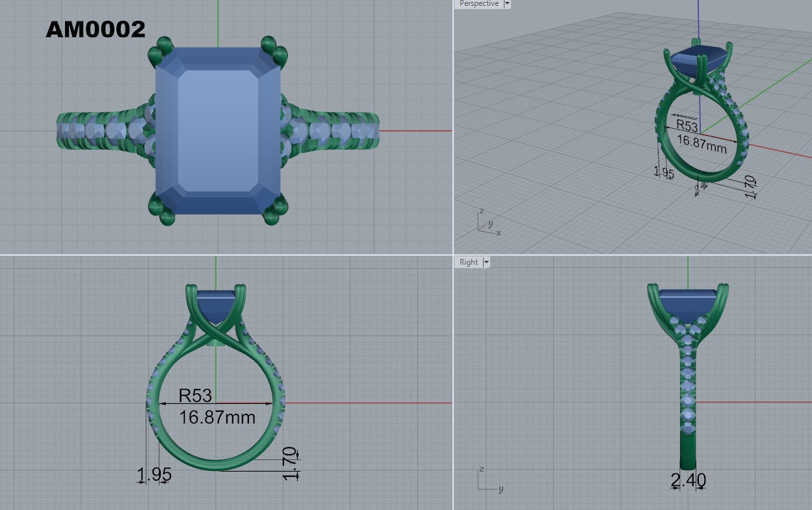
Task: Pick the blue stone in Right viewport
Action: click(x=688, y=301)
